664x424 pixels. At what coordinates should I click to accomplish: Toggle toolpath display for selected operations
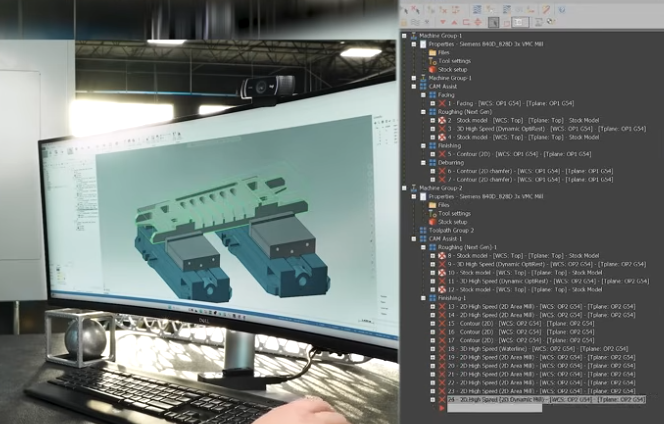(415, 22)
